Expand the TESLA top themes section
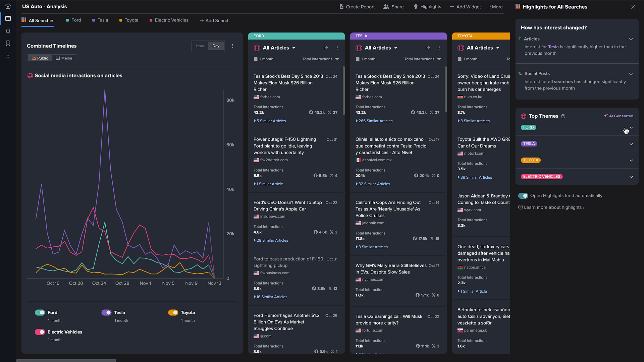 pyautogui.click(x=631, y=144)
